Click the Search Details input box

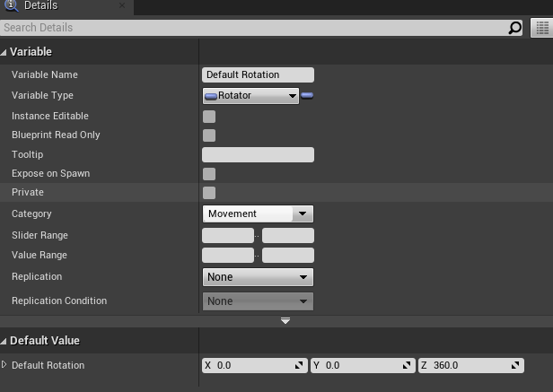251,28
